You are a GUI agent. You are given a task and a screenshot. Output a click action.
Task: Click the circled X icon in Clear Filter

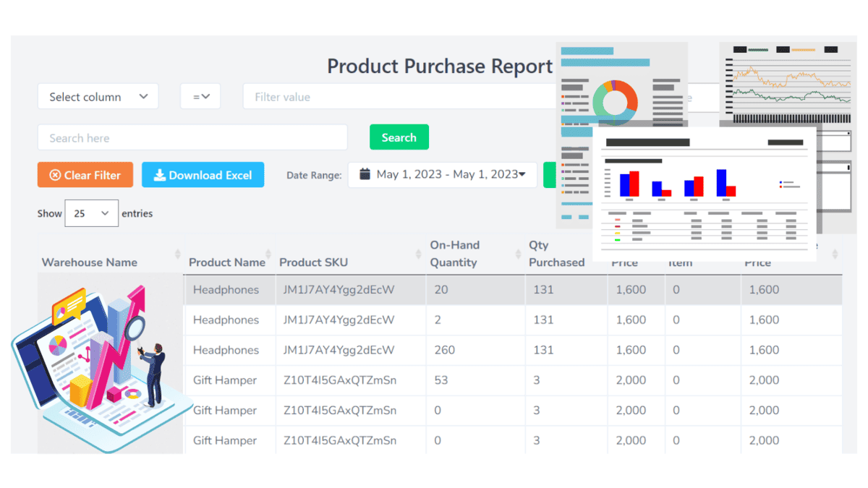[x=54, y=174]
